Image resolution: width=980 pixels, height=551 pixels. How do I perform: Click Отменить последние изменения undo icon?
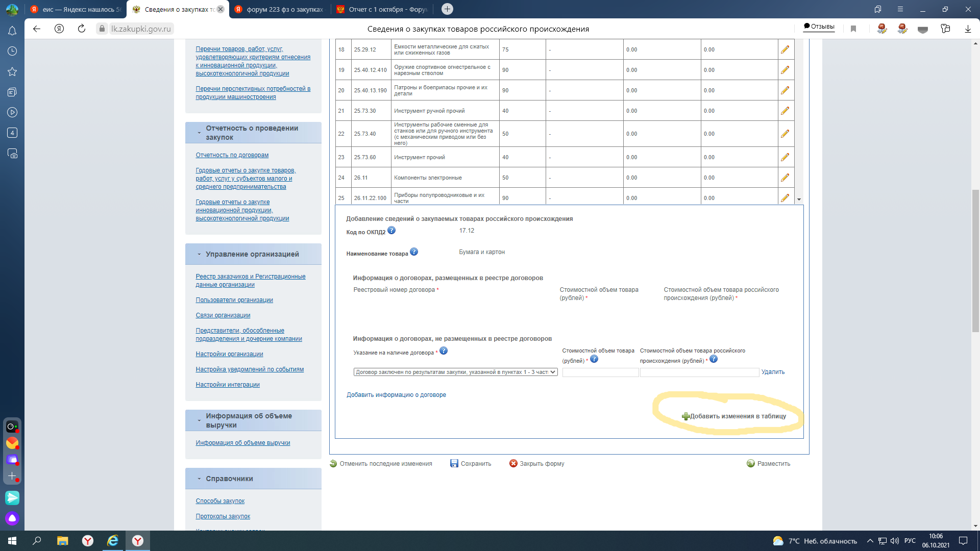(333, 463)
